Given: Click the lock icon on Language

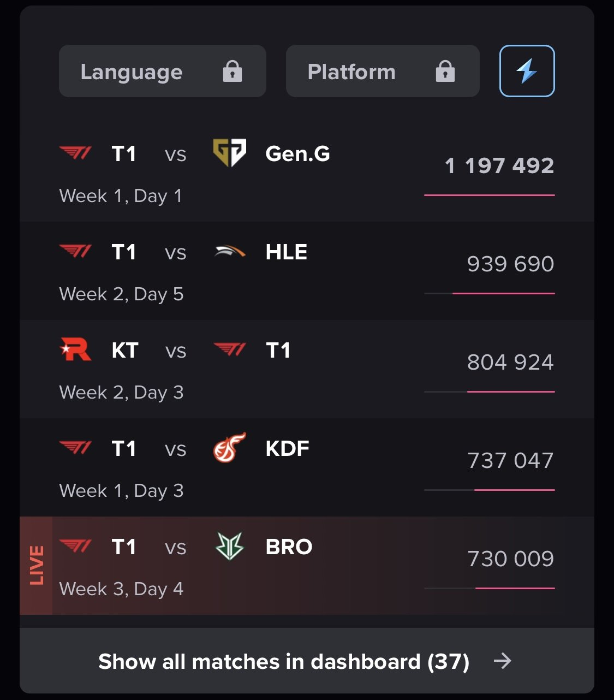Looking at the screenshot, I should (232, 72).
